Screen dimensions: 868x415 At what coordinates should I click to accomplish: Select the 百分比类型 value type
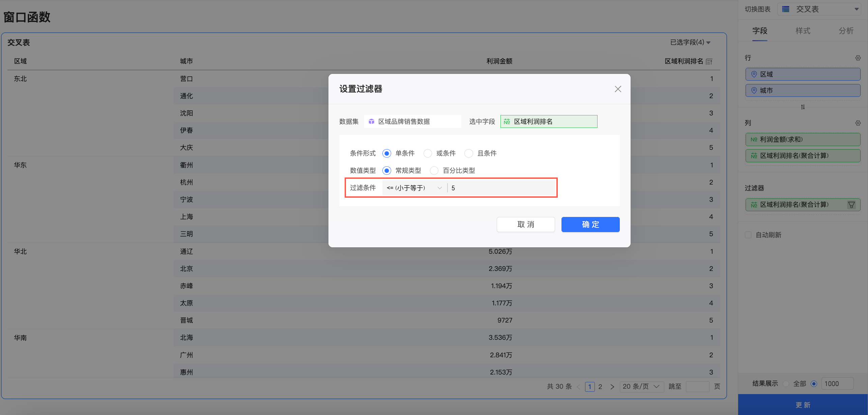click(434, 171)
